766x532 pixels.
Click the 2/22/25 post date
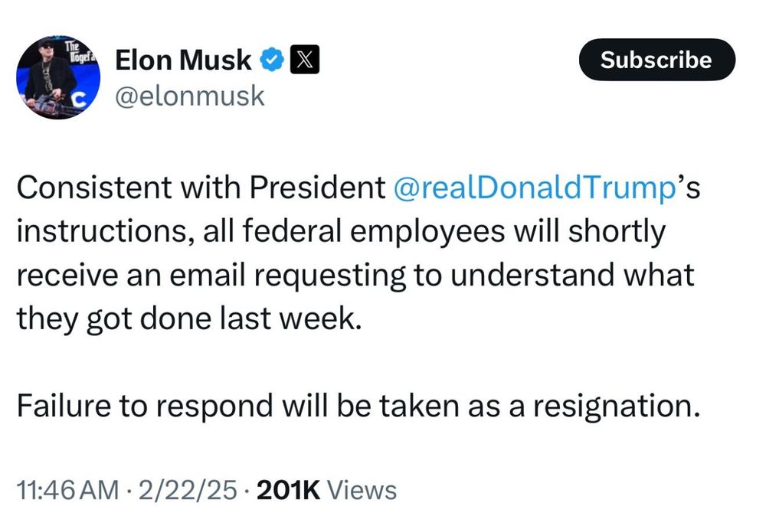(x=186, y=490)
